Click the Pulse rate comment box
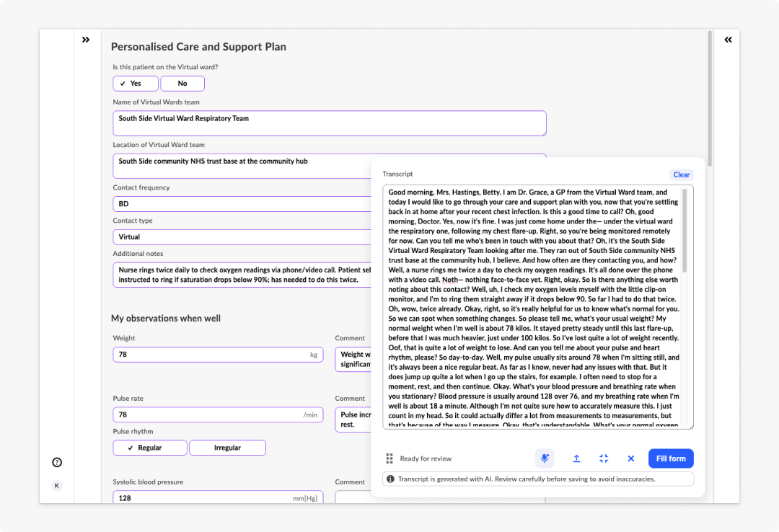779x532 pixels. coord(353,420)
